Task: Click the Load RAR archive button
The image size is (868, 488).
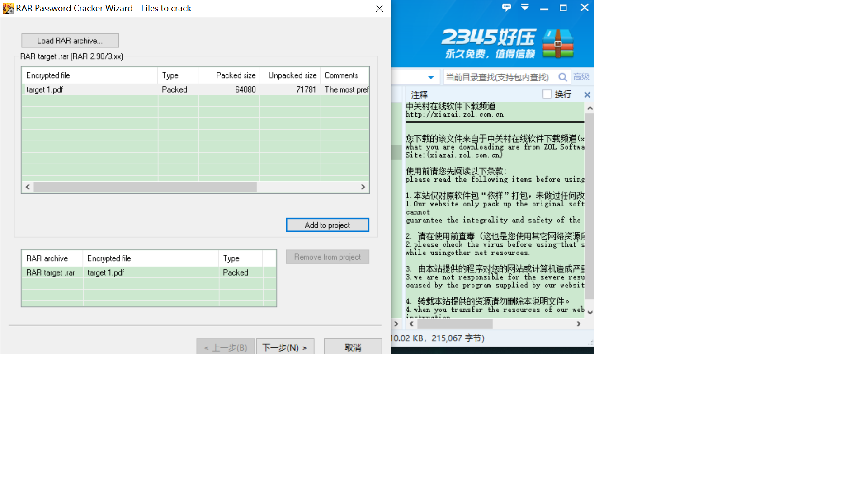Action: (x=70, y=41)
